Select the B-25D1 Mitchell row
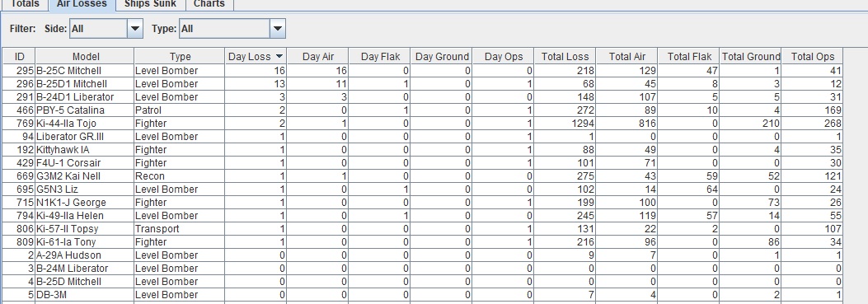 423,83
